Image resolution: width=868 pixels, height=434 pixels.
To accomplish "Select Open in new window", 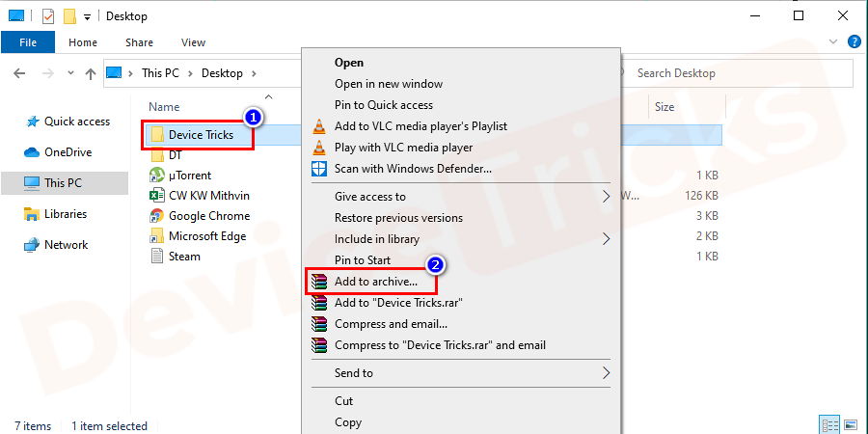I will [389, 84].
